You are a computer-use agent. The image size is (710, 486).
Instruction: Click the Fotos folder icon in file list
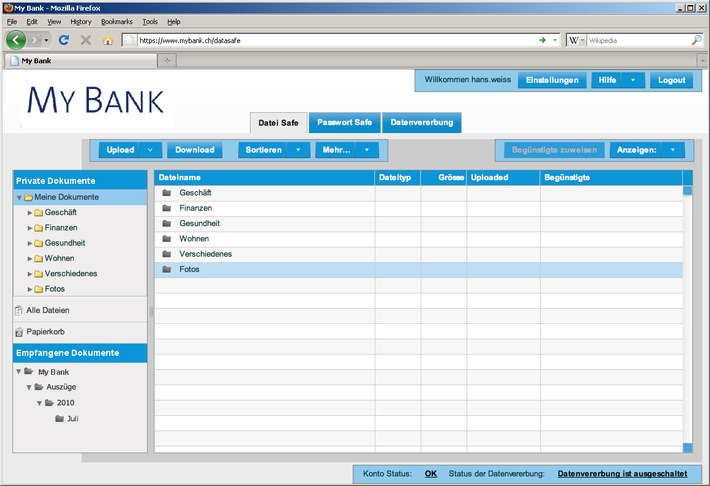167,269
